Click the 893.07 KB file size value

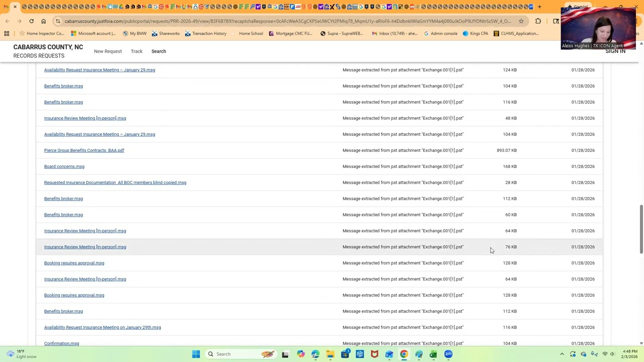coord(507,150)
